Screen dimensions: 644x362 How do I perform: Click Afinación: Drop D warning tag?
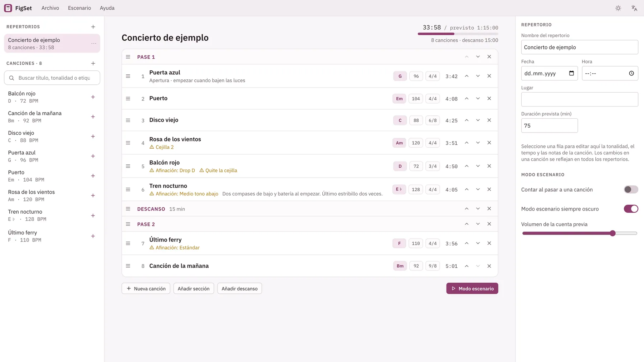pos(172,170)
